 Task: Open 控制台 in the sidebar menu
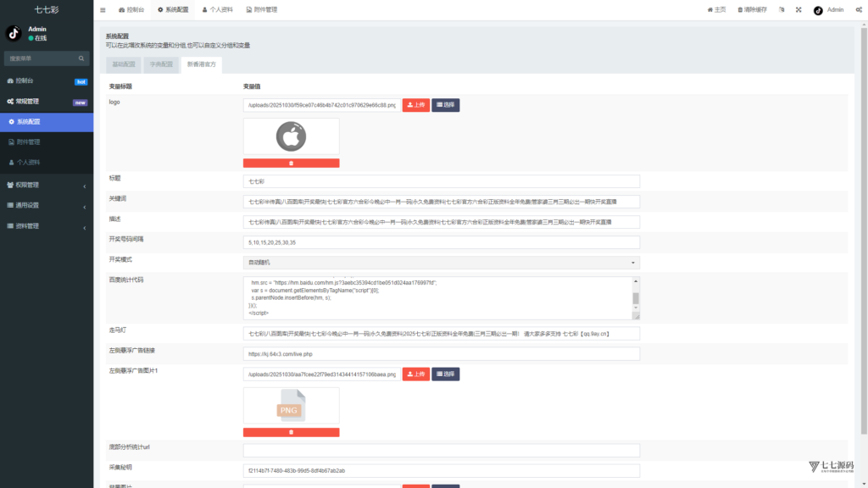point(47,80)
